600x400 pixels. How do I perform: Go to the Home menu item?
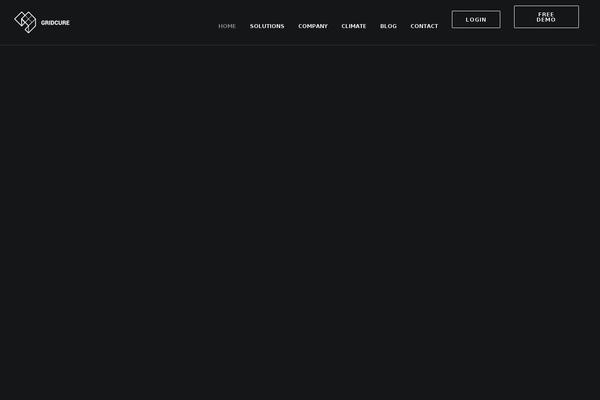pos(227,26)
